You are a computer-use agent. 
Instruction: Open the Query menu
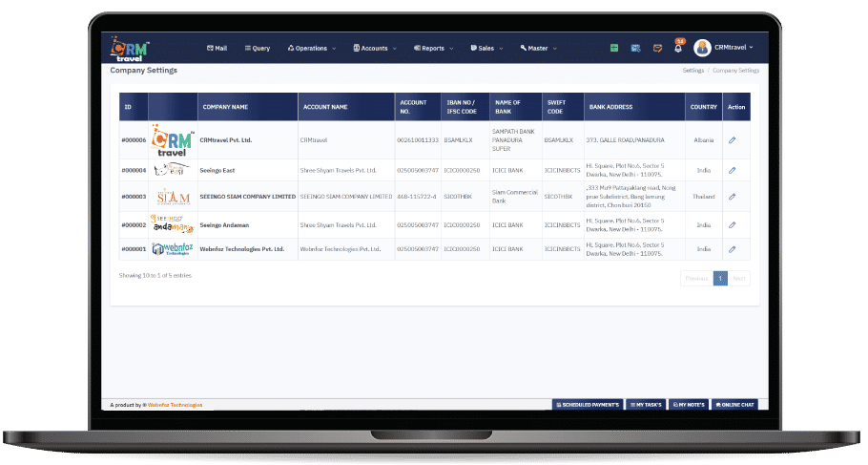258,48
